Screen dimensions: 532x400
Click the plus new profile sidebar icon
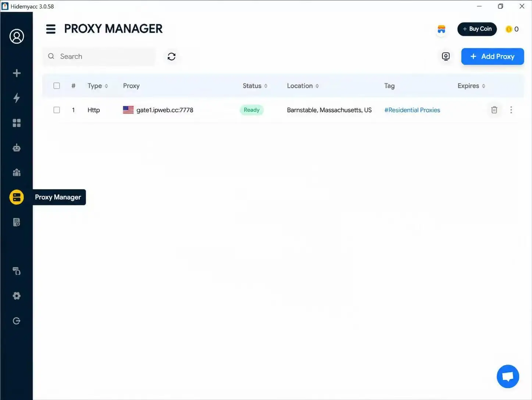(x=17, y=73)
